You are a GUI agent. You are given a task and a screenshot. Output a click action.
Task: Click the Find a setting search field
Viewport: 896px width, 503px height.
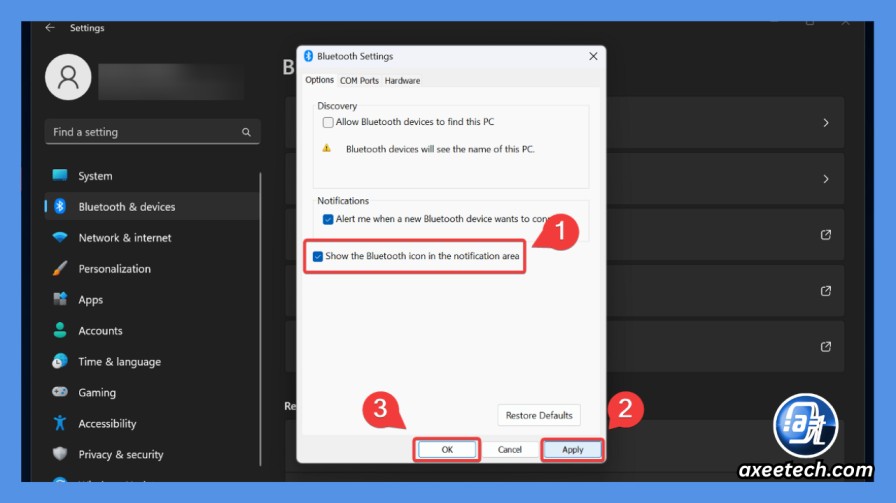tap(153, 132)
